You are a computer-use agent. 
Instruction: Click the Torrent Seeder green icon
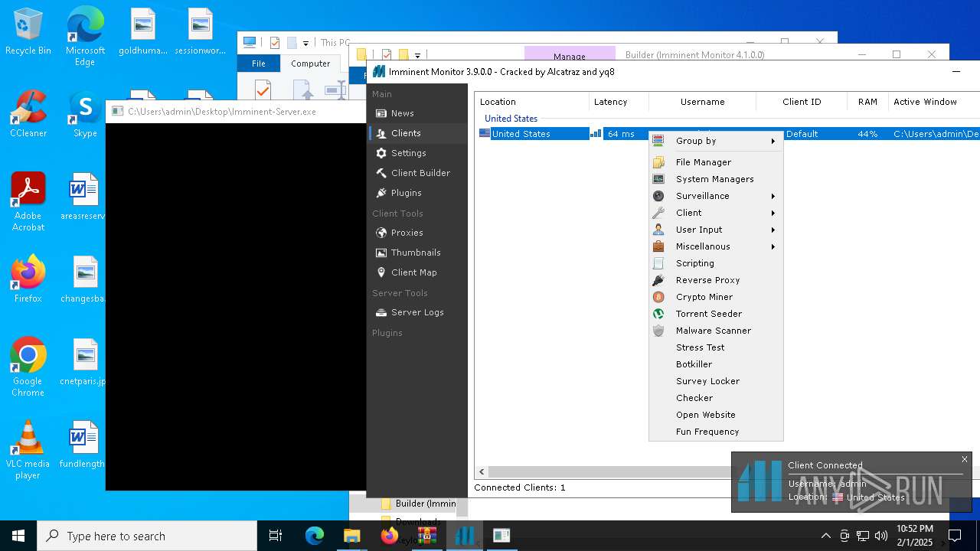pyautogui.click(x=658, y=314)
